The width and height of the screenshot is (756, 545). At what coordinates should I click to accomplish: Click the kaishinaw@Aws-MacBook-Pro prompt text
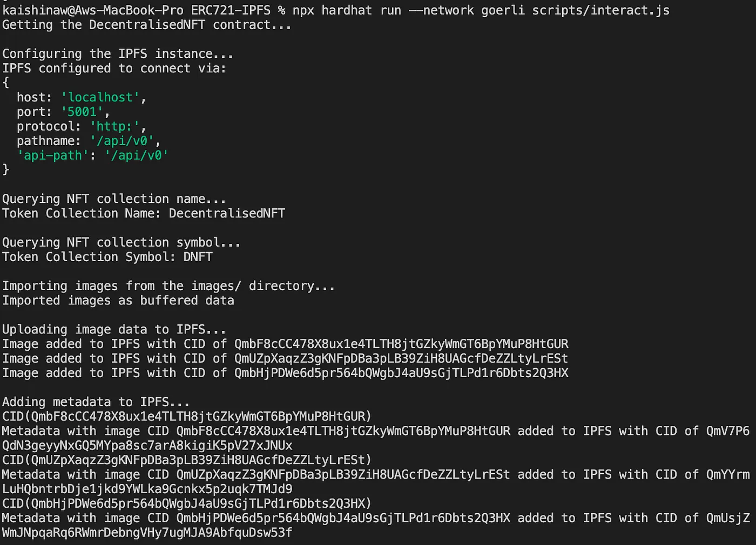pyautogui.click(x=92, y=10)
